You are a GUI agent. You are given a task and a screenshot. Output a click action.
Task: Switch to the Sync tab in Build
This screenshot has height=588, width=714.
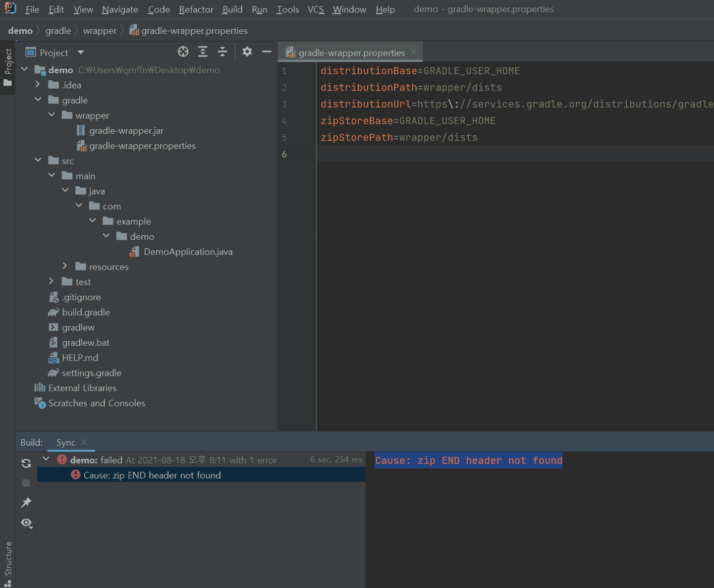coord(66,443)
